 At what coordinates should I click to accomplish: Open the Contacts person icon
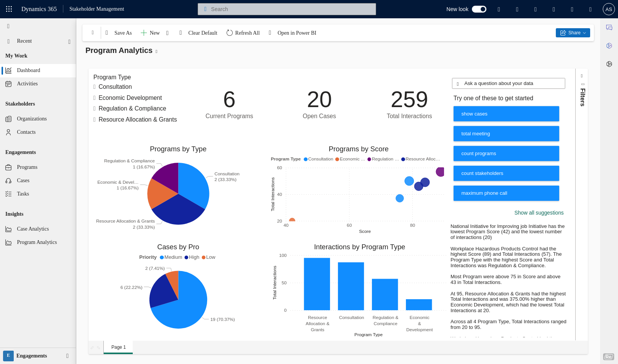(x=8, y=132)
